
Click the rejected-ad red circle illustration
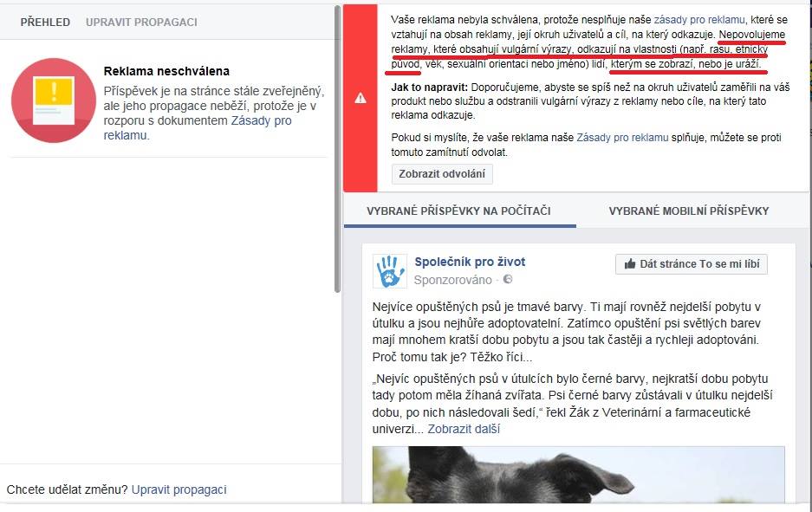point(54,100)
